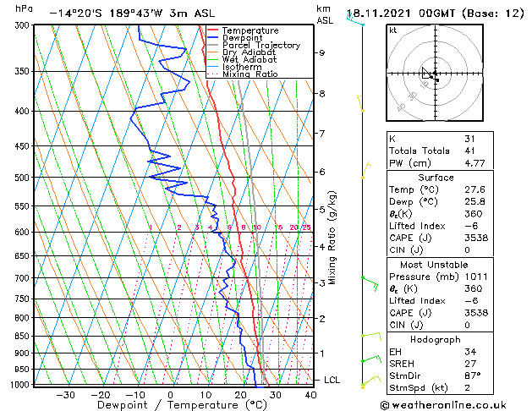Viewport: 532px width, 411px height.
Task: Click the date header '18.11.2021 00GMT (Base: 12)'
Action: click(x=436, y=14)
